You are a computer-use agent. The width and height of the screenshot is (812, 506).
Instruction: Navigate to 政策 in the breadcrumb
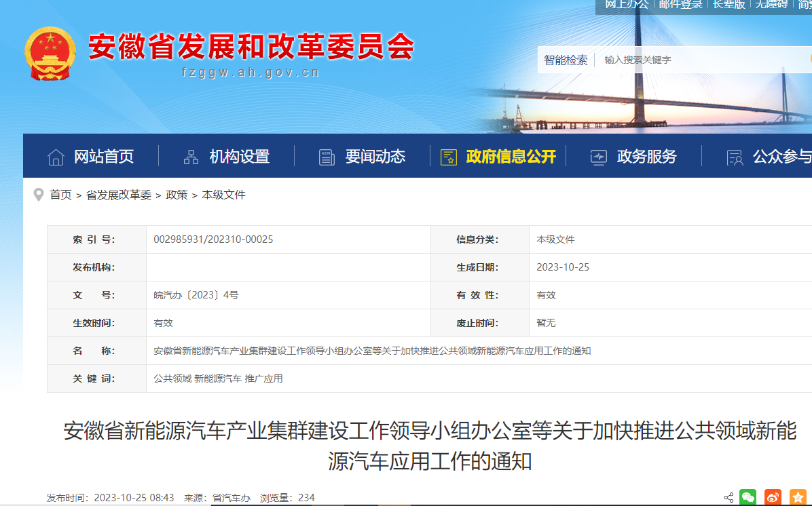tap(177, 195)
